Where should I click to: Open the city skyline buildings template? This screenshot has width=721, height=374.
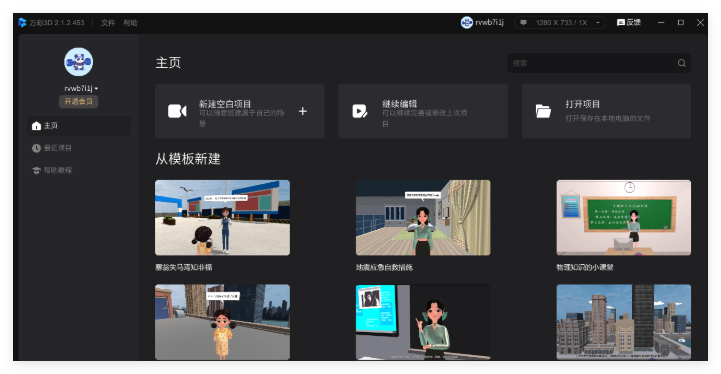(624, 322)
